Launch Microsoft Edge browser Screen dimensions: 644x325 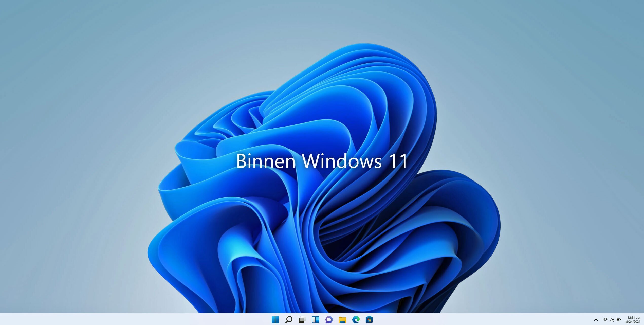pos(356,320)
